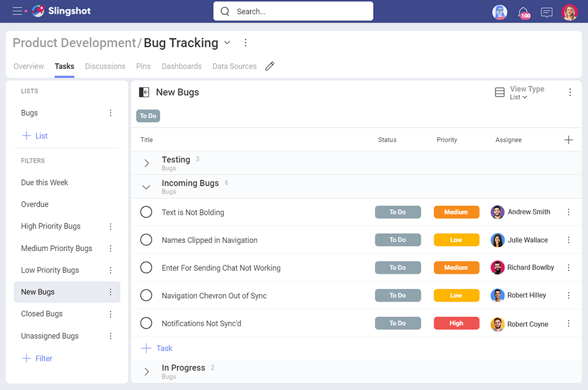Collapse the Incoming Bugs group

tap(145, 187)
